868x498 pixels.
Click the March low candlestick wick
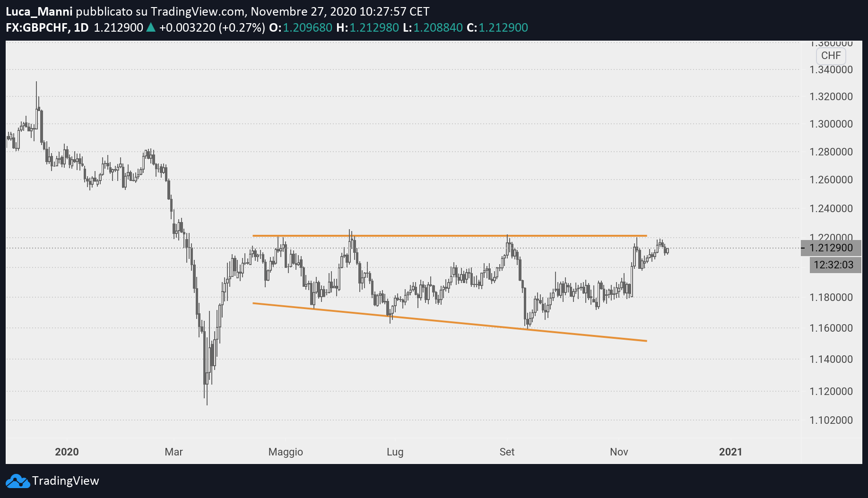(x=207, y=395)
